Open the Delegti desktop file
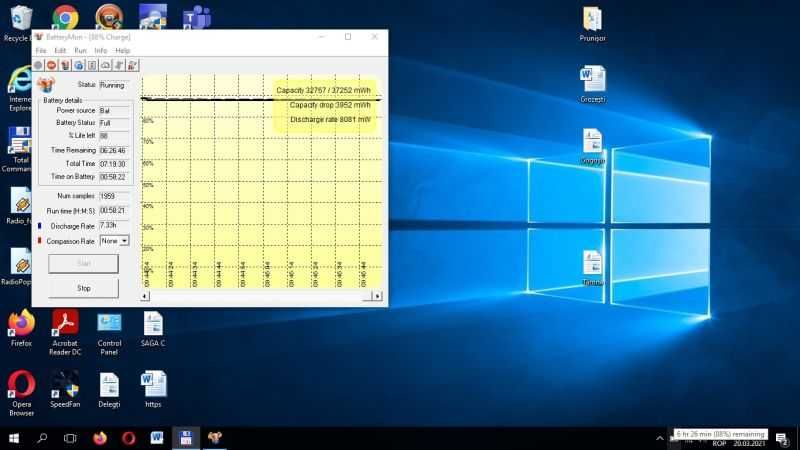 [x=109, y=390]
